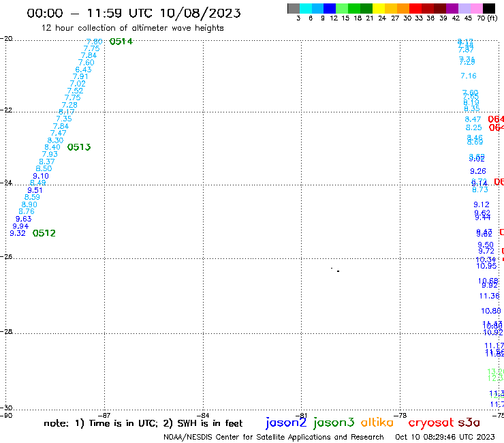504x443 pixels.
Task: Click the orange 'altika' legend label
Action: pyautogui.click(x=377, y=422)
